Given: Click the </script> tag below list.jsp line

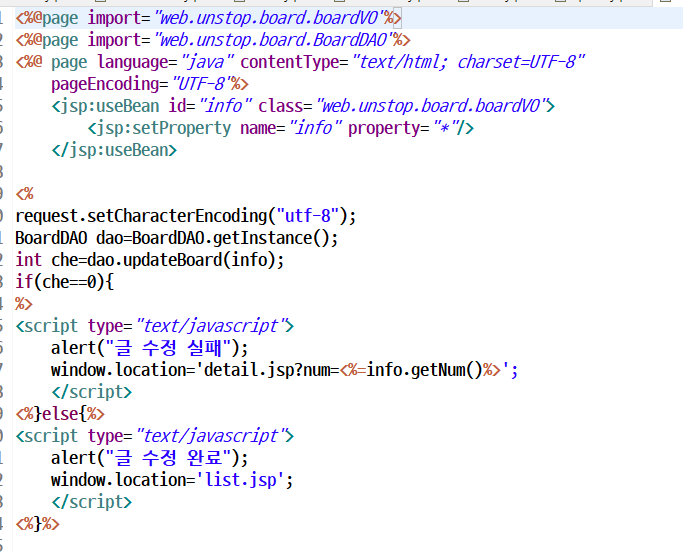Looking at the screenshot, I should (x=91, y=502).
